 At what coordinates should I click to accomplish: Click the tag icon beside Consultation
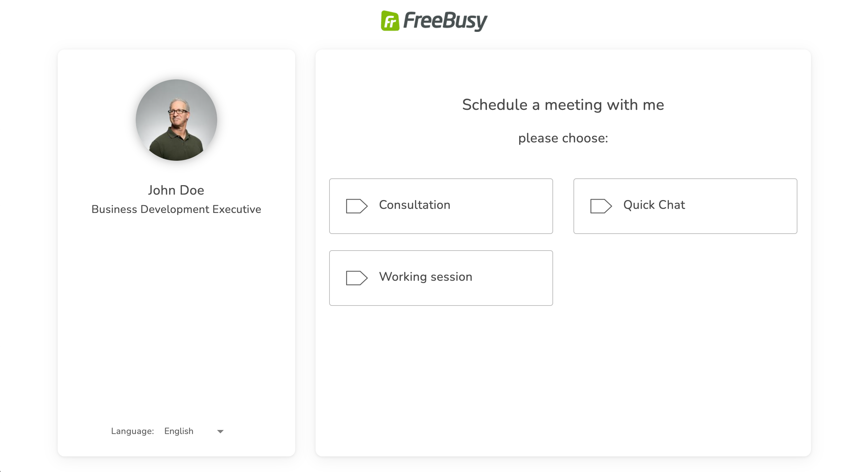[356, 206]
